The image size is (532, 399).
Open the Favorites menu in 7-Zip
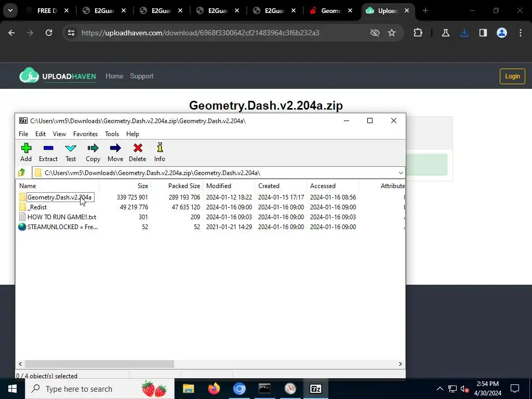(x=86, y=134)
